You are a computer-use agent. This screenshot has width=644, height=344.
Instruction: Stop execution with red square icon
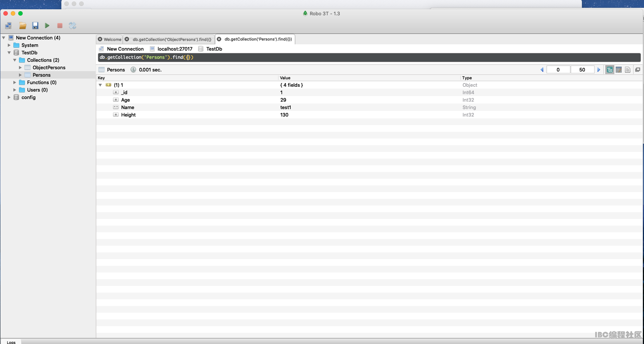click(x=59, y=26)
